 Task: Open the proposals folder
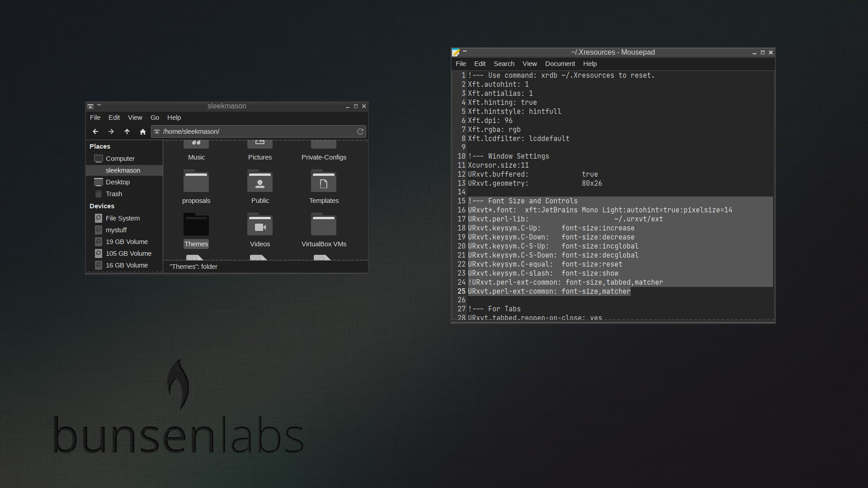196,187
